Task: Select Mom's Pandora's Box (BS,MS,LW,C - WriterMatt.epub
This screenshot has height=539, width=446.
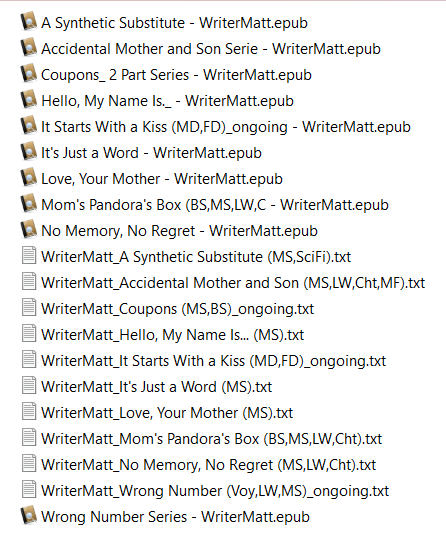Action: [215, 205]
